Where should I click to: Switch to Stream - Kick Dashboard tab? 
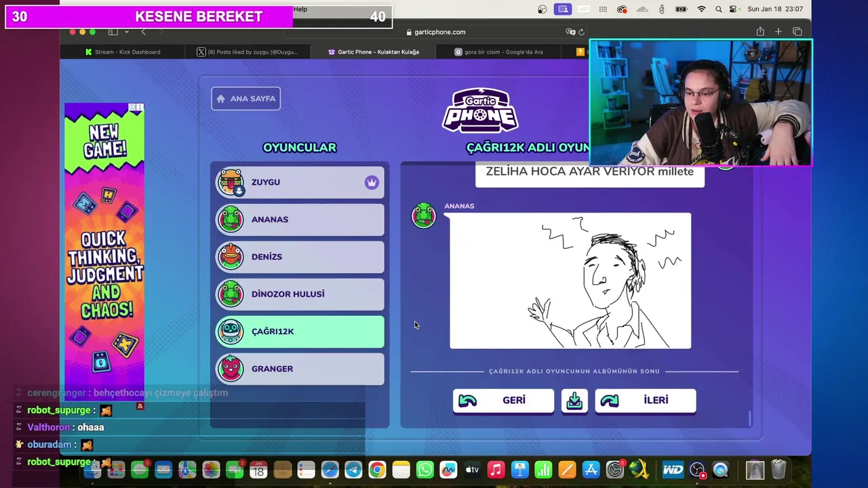pos(122,52)
